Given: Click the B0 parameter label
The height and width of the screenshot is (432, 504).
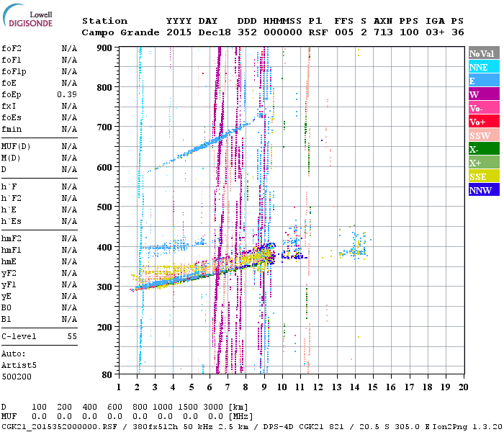Looking at the screenshot, I should coord(6,308).
